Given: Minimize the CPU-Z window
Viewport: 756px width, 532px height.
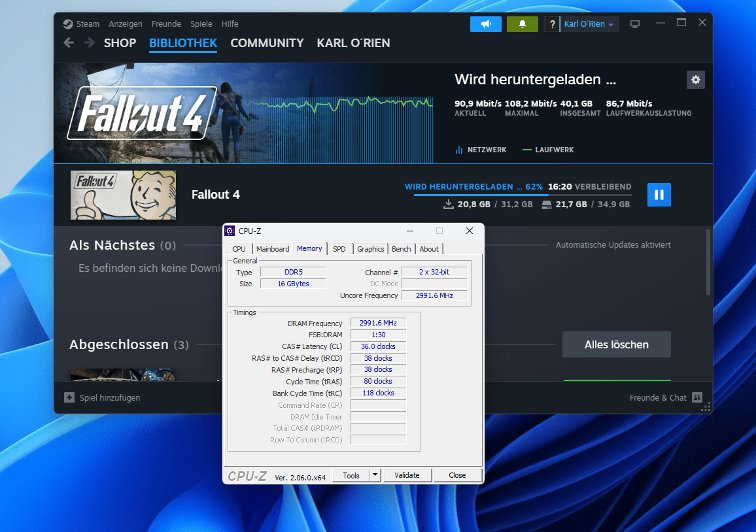Looking at the screenshot, I should point(409,231).
